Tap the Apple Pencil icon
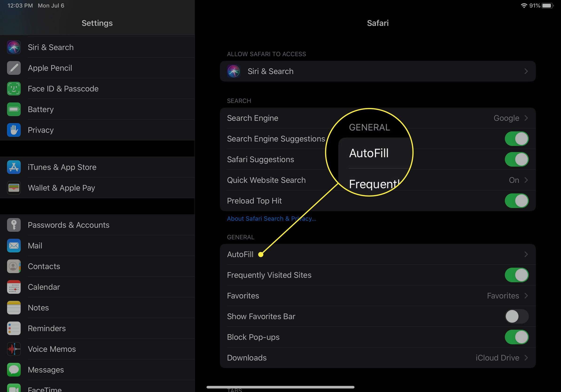The image size is (561, 392). coord(14,68)
